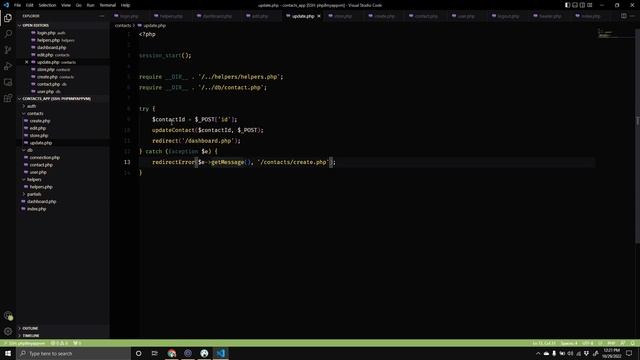This screenshot has height=360, width=640.
Task: Open the Accounts menu icon
Action: point(8,316)
